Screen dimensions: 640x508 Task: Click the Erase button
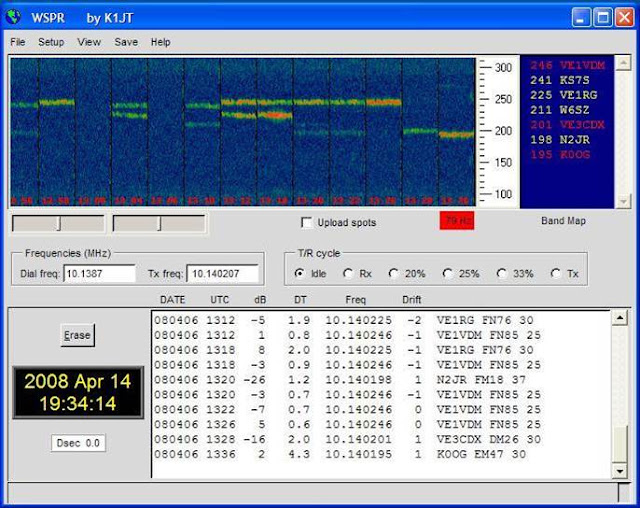click(78, 335)
